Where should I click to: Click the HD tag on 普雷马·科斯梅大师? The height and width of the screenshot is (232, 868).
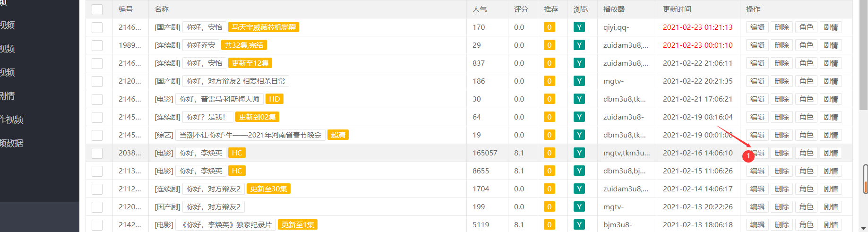[x=275, y=99]
